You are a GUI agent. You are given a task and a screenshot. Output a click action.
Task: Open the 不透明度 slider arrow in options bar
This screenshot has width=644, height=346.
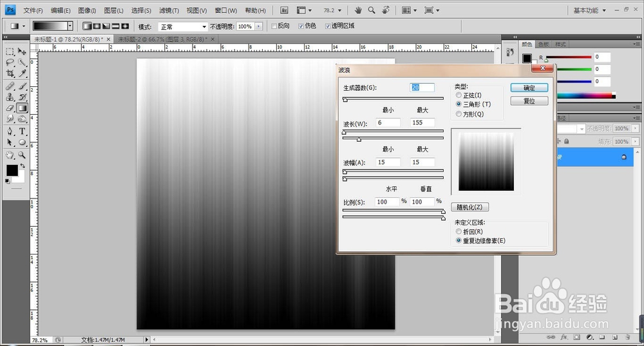click(x=259, y=26)
